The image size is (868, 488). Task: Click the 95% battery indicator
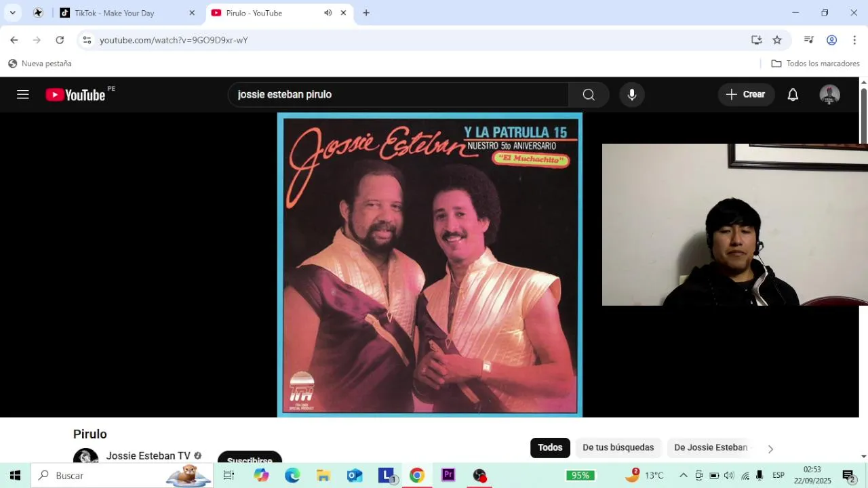tap(580, 476)
